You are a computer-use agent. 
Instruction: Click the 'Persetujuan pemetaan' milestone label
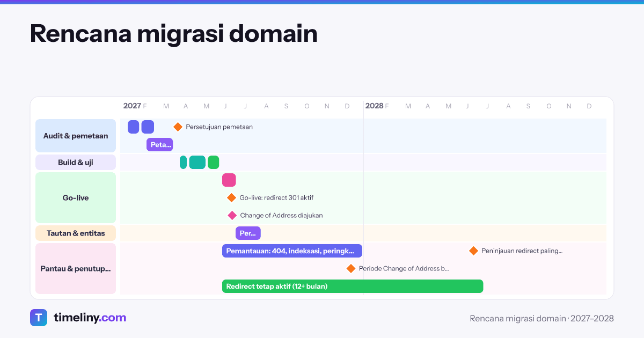(219, 127)
